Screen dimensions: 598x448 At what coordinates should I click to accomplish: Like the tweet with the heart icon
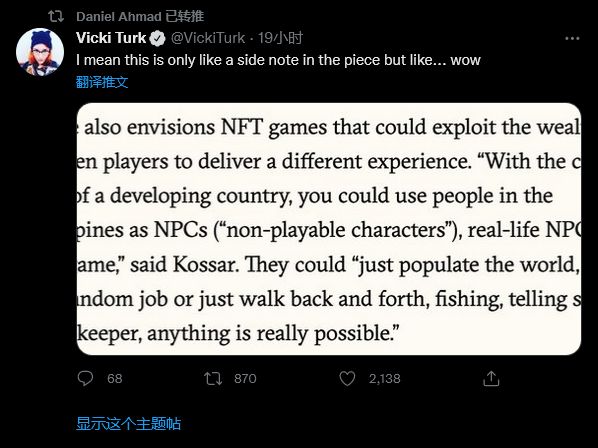click(x=347, y=379)
